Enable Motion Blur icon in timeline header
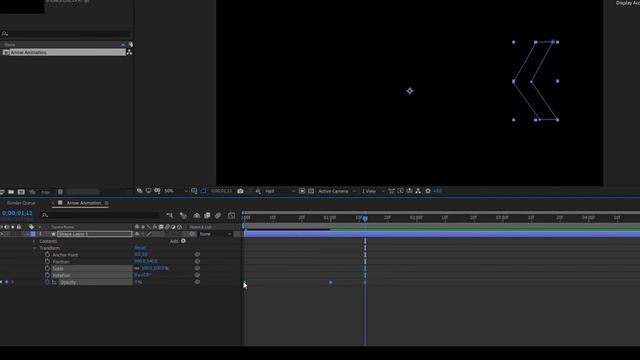The width and height of the screenshot is (640, 360). pyautogui.click(x=218, y=216)
